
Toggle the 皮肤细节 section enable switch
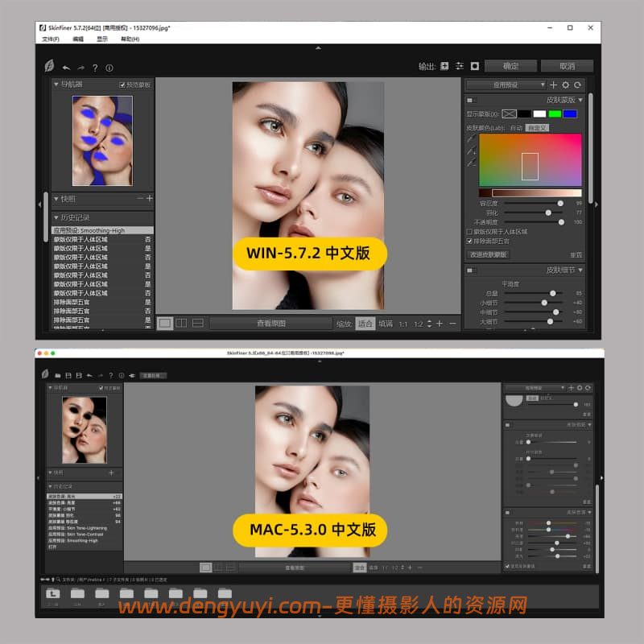[470, 270]
